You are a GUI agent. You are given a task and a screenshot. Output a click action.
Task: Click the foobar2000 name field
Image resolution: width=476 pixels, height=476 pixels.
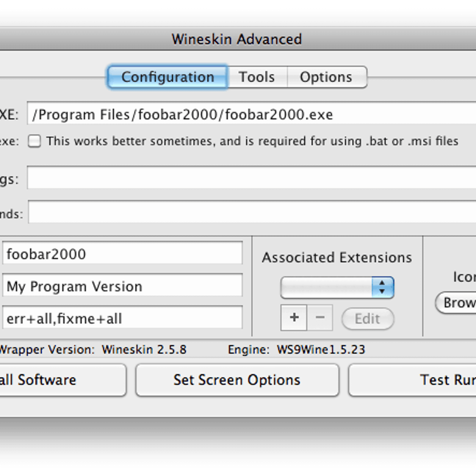(x=122, y=253)
